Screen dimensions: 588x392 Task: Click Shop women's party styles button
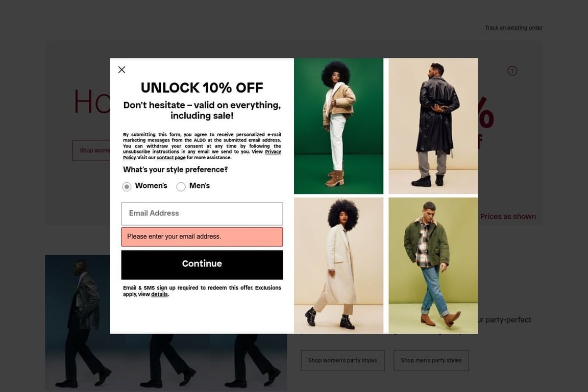[342, 360]
